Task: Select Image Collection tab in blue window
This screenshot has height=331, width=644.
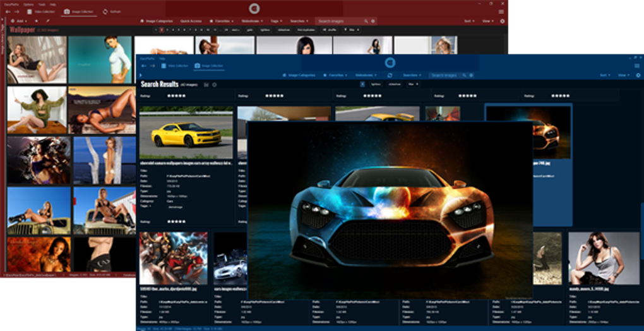Action: click(x=209, y=66)
